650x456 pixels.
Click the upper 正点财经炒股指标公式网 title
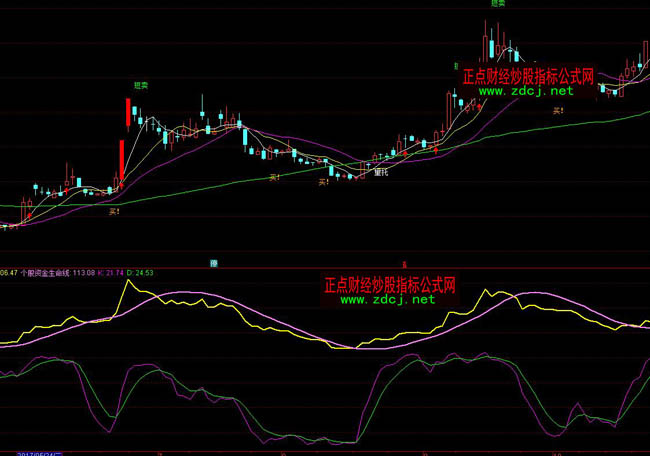pos(527,76)
